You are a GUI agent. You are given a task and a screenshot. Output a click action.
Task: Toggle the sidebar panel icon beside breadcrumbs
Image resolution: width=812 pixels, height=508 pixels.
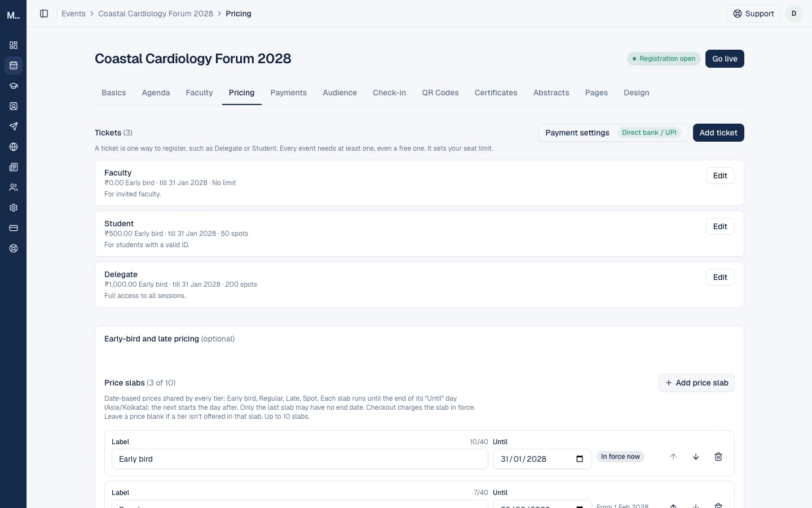click(x=44, y=14)
